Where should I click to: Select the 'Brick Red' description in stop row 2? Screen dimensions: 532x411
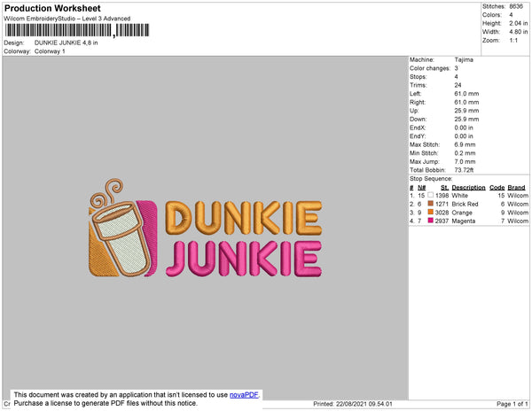pos(465,204)
